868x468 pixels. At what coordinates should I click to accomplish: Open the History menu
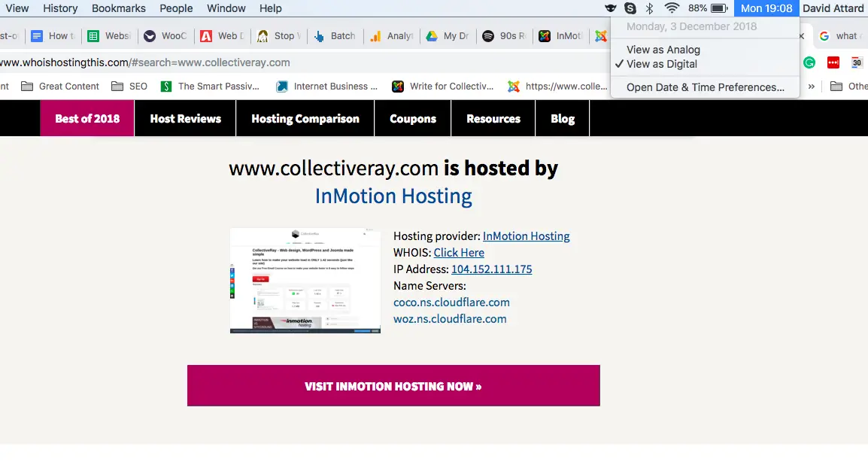[60, 8]
